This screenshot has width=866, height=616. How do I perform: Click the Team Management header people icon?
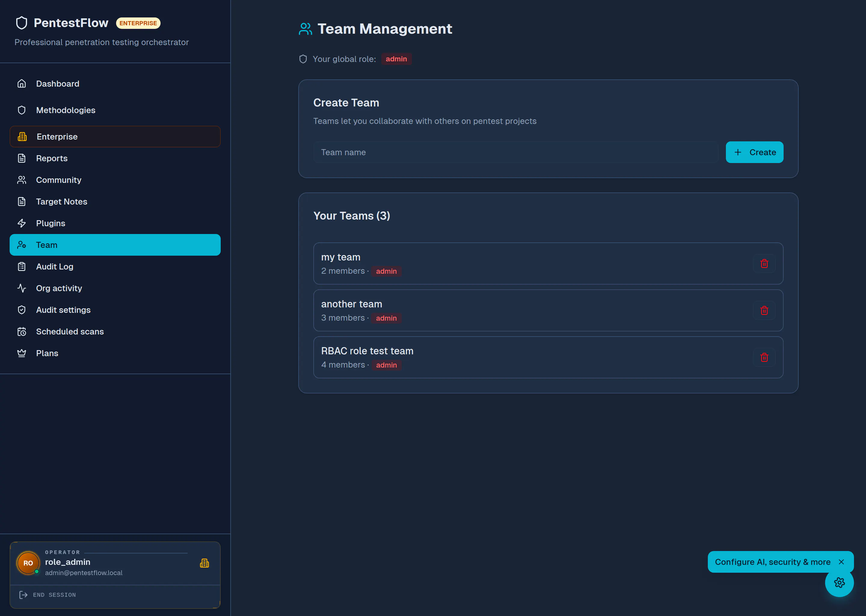pyautogui.click(x=305, y=29)
